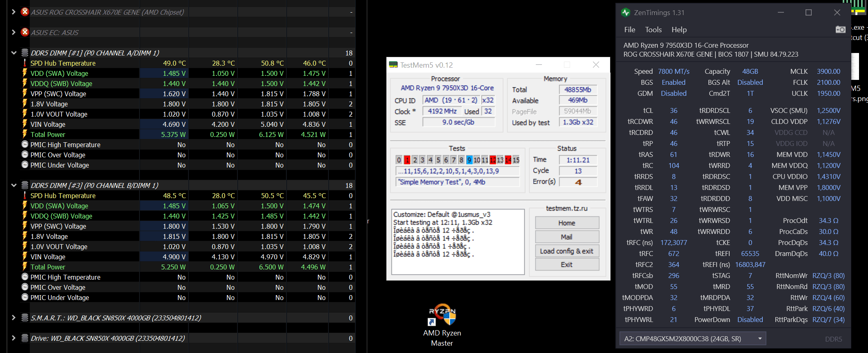The image size is (868, 353).
Task: Click the ZenTimings app logo icon
Action: tap(626, 13)
